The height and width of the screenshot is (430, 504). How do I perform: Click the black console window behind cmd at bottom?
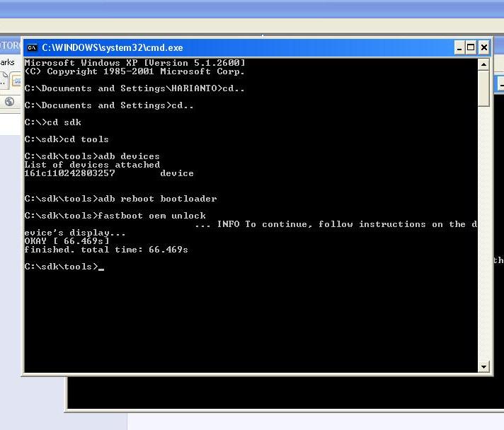283,393
